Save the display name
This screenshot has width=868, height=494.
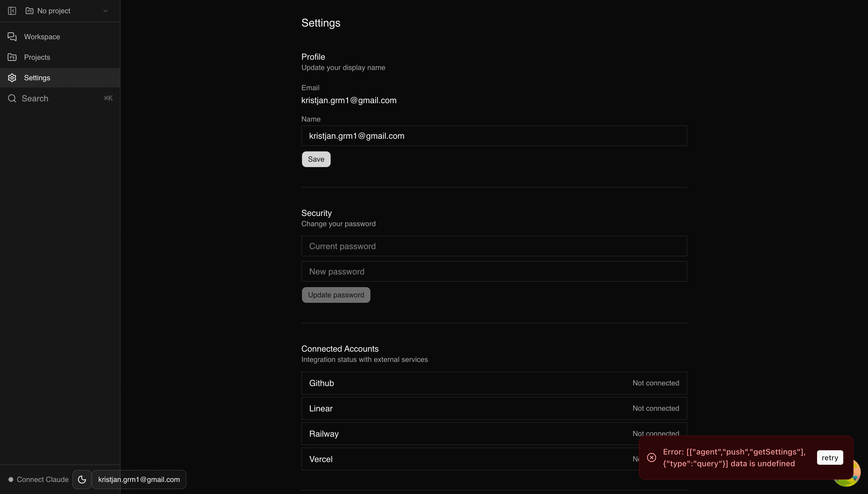click(x=316, y=159)
